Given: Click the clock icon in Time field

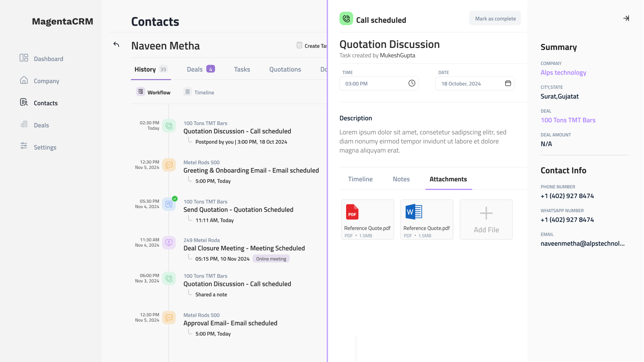Looking at the screenshot, I should pos(412,83).
